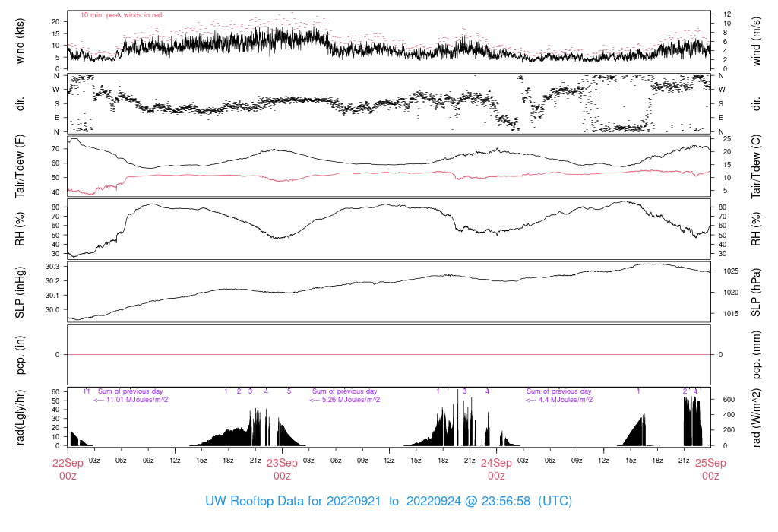Select the "pcp. (in)" axis label
This screenshot has height=532, width=778.
(x=20, y=355)
